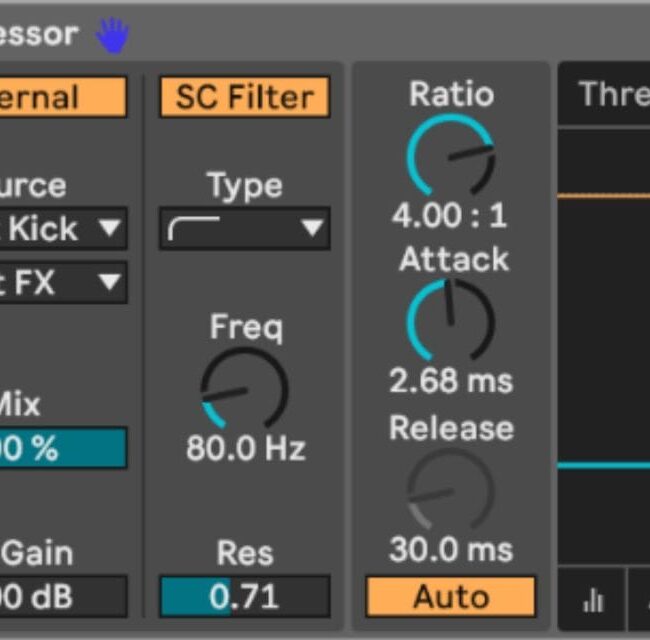Click the Ratio knob
The image size is (650, 640).
point(450,156)
